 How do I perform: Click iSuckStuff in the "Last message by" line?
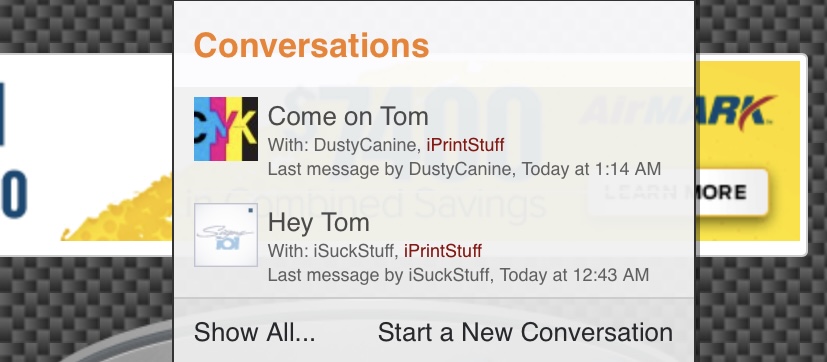(449, 275)
